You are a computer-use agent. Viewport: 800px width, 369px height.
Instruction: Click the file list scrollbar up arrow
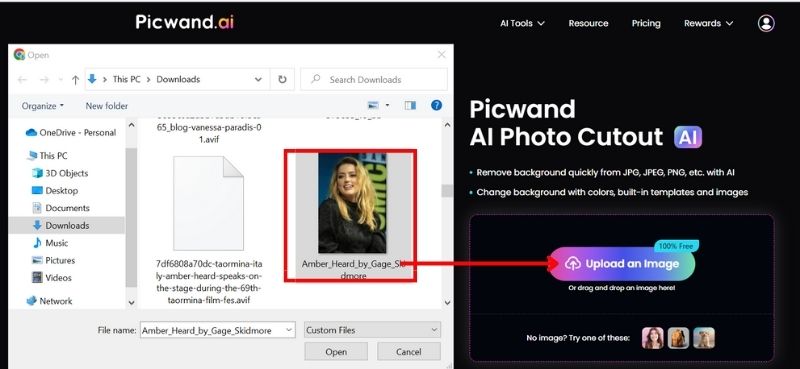[447, 125]
